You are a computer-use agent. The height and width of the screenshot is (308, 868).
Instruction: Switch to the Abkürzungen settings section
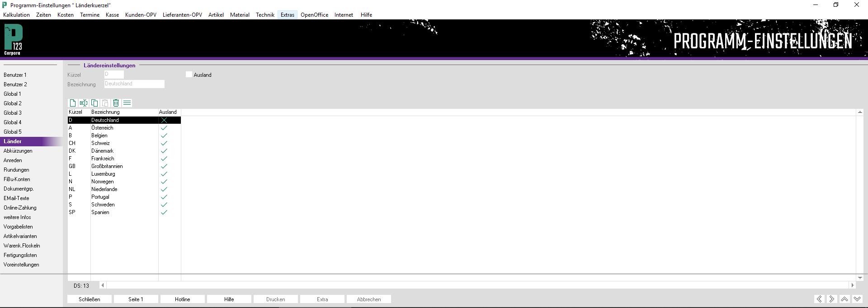point(18,151)
